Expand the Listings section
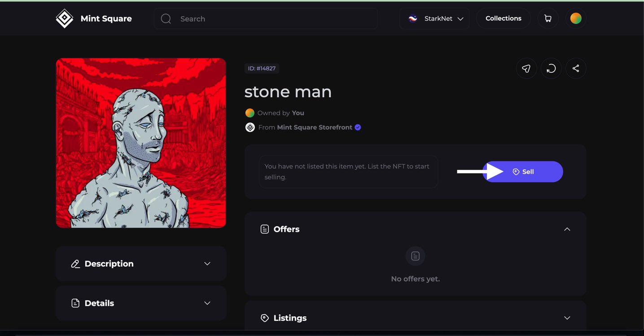The height and width of the screenshot is (336, 644). pyautogui.click(x=567, y=318)
